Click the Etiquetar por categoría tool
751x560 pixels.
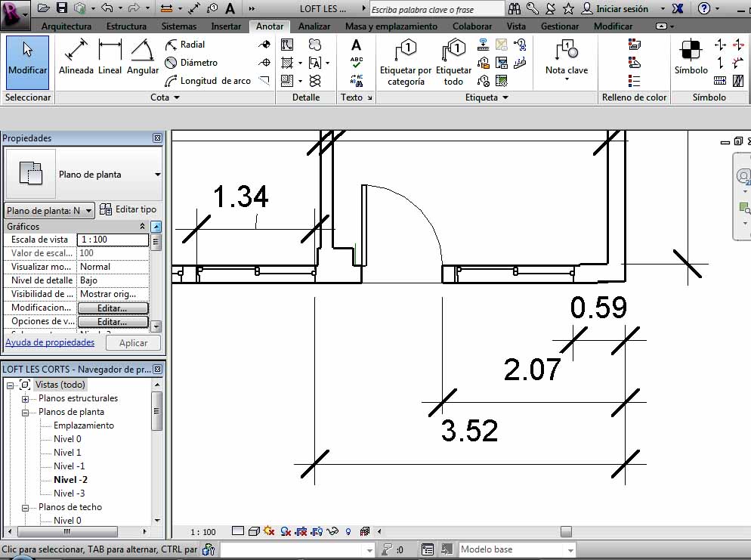click(x=406, y=62)
